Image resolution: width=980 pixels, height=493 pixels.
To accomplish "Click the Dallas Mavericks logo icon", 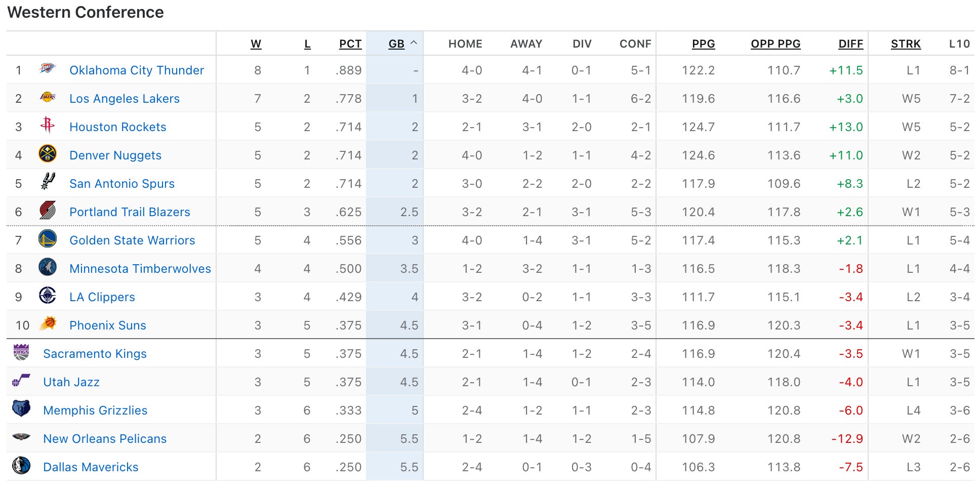I will point(21,466).
